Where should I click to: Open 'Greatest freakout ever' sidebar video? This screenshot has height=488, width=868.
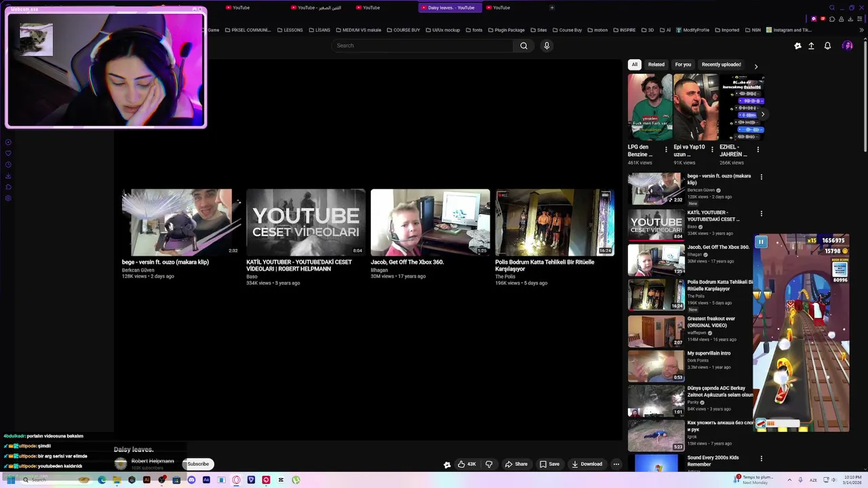656,331
